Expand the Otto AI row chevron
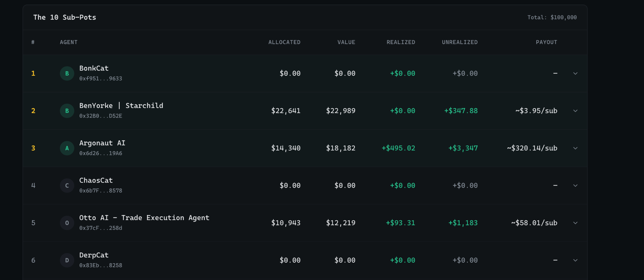644x280 pixels. [x=575, y=223]
